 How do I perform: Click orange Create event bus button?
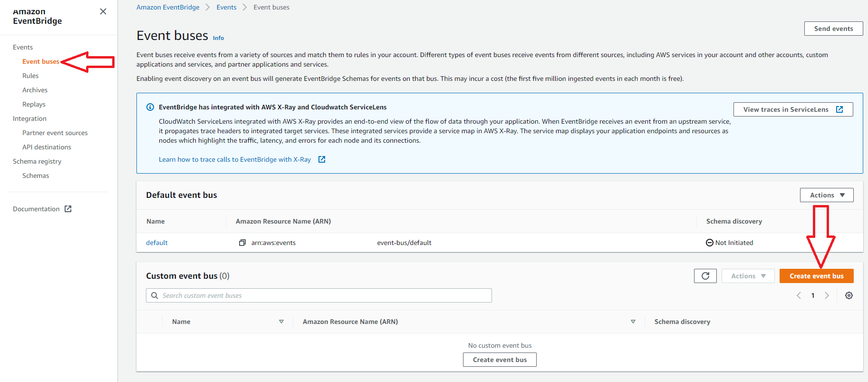(816, 276)
